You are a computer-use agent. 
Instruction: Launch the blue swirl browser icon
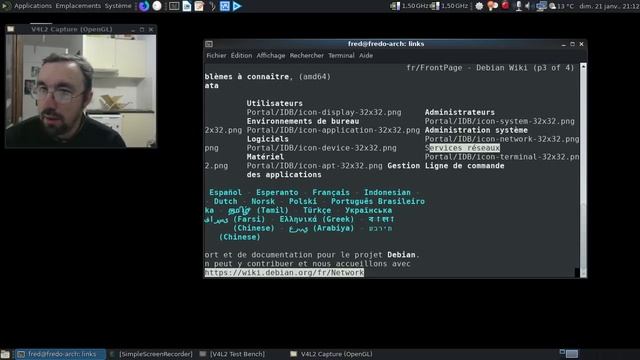pyautogui.click(x=144, y=6)
